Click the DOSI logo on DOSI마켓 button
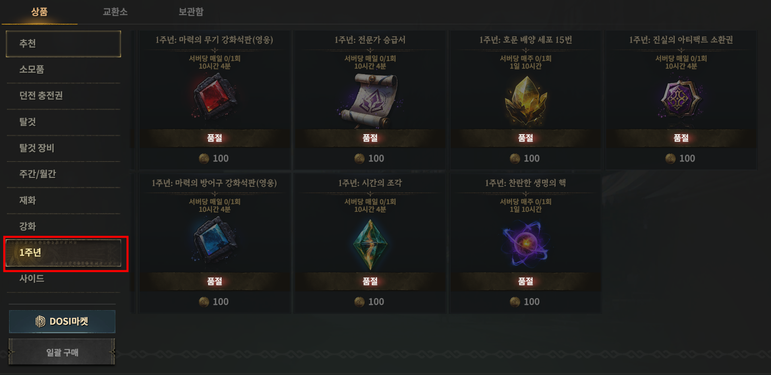Image resolution: width=771 pixels, height=375 pixels. coord(40,321)
